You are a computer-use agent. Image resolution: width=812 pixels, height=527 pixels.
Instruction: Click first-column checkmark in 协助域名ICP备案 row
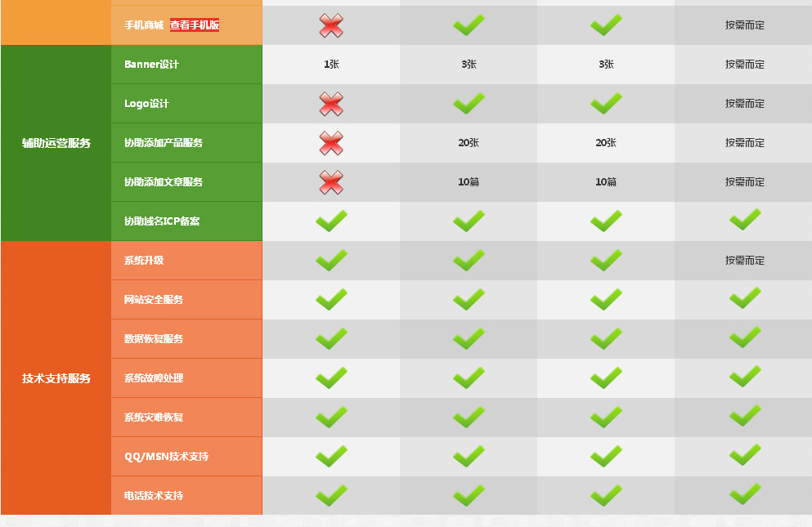[x=331, y=221]
